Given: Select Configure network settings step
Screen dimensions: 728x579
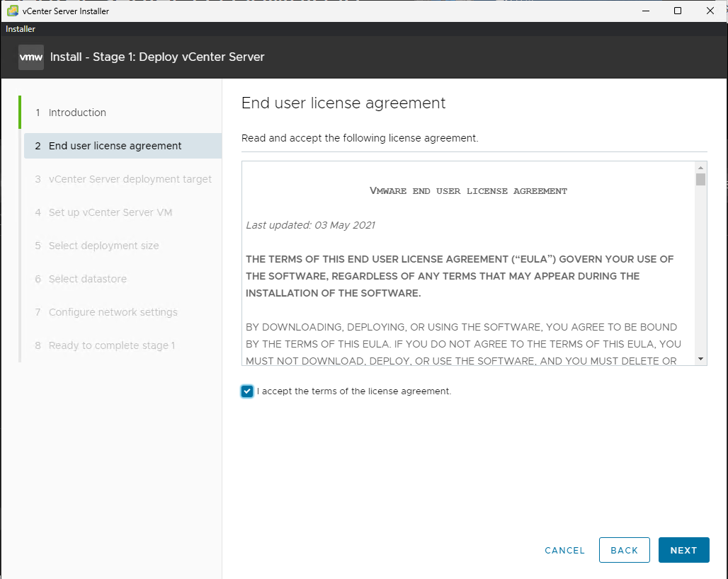Looking at the screenshot, I should (x=113, y=312).
